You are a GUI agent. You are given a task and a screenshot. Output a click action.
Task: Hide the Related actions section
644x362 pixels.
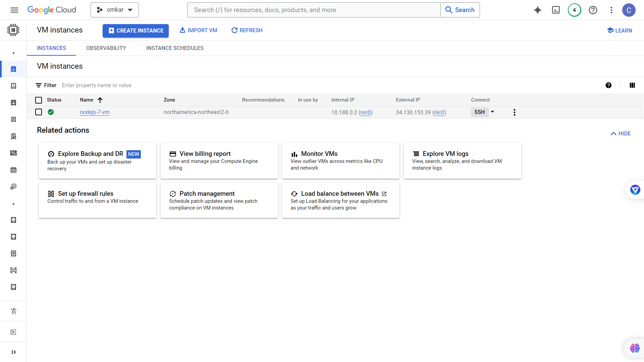pyautogui.click(x=621, y=133)
